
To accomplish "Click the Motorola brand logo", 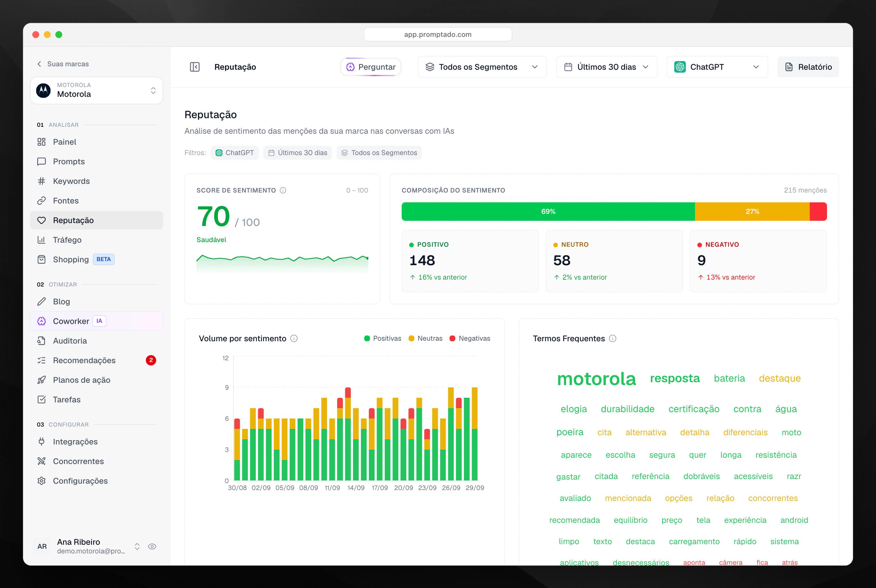I will (x=44, y=91).
